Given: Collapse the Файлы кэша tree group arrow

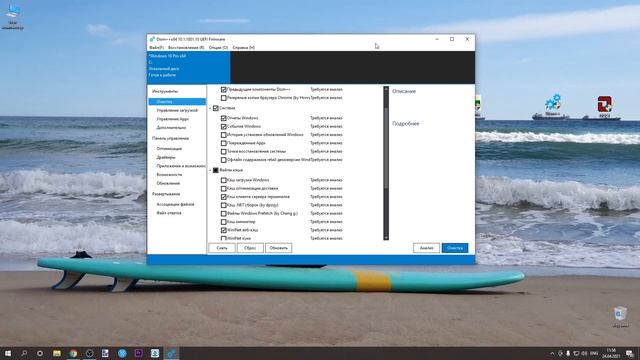Looking at the screenshot, I should (x=211, y=170).
